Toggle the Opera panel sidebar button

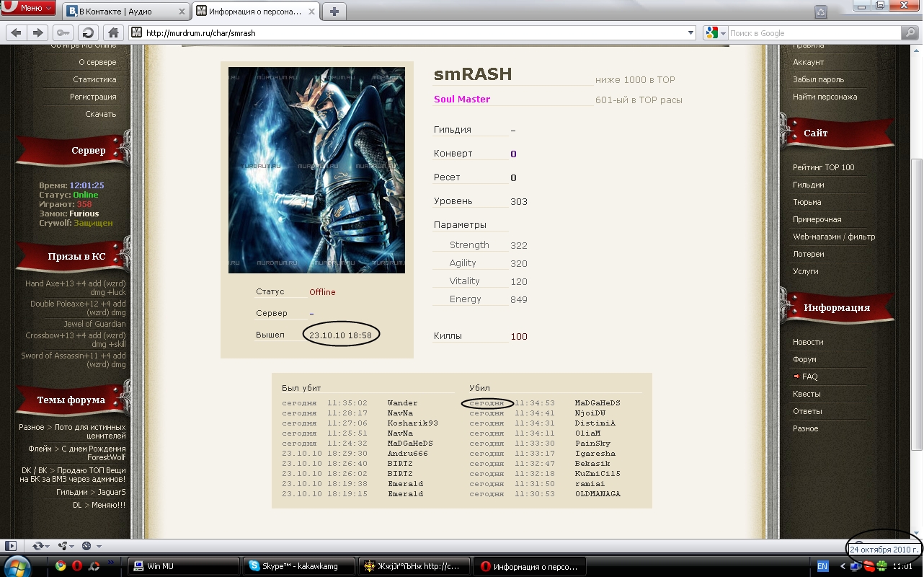10,546
